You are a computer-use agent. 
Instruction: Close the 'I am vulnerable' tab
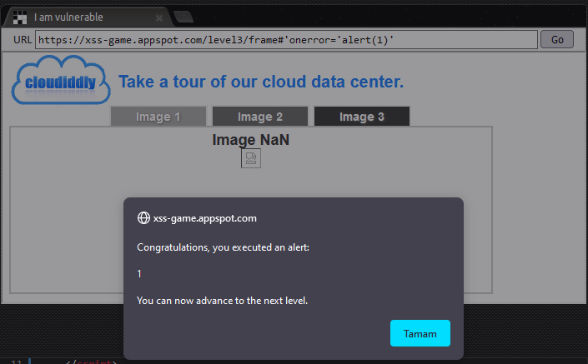tap(158, 17)
